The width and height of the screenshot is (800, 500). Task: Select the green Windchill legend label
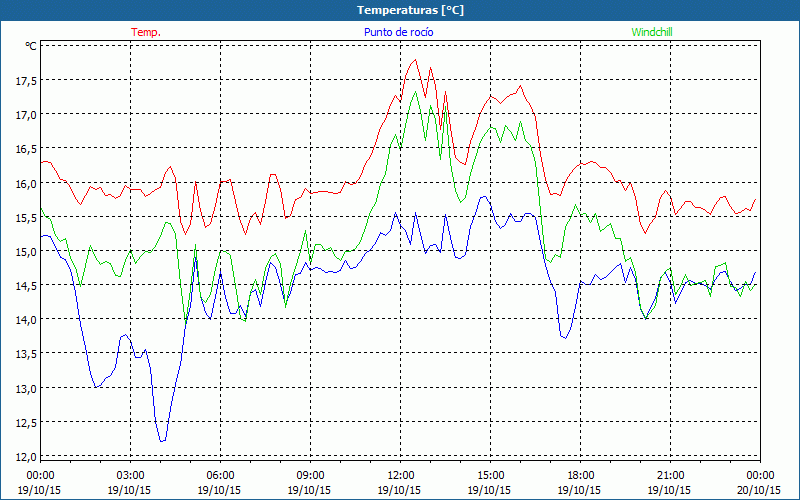coord(652,32)
